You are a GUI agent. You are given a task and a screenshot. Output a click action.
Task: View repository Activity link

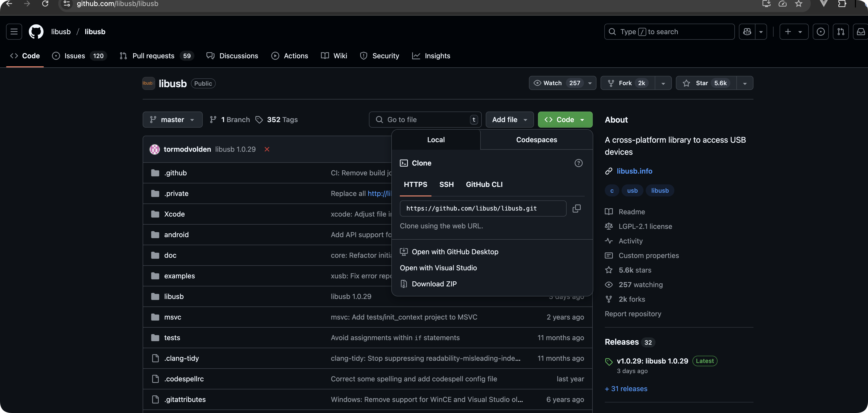(x=624, y=241)
